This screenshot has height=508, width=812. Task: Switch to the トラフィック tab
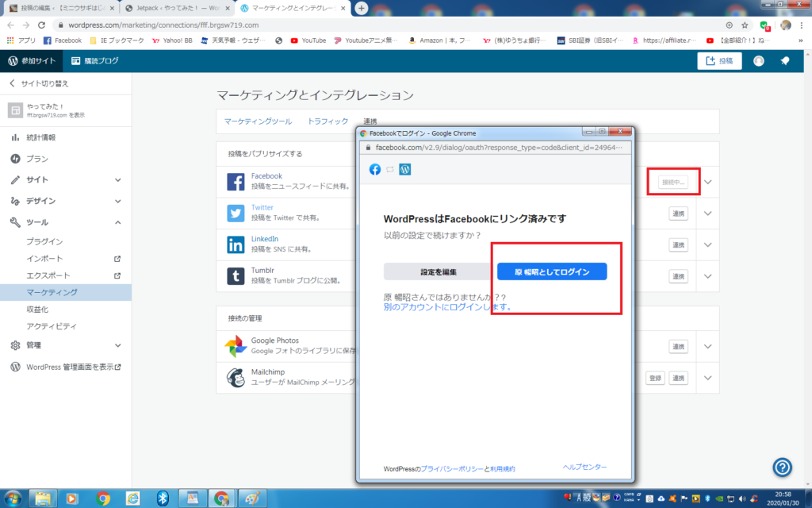click(x=327, y=121)
